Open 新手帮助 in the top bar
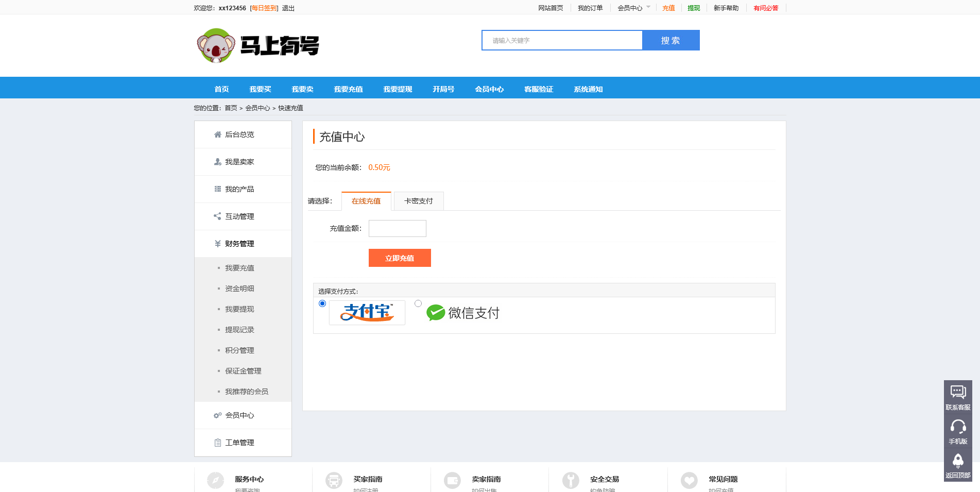Screen dimensions: 980x492 pos(726,8)
